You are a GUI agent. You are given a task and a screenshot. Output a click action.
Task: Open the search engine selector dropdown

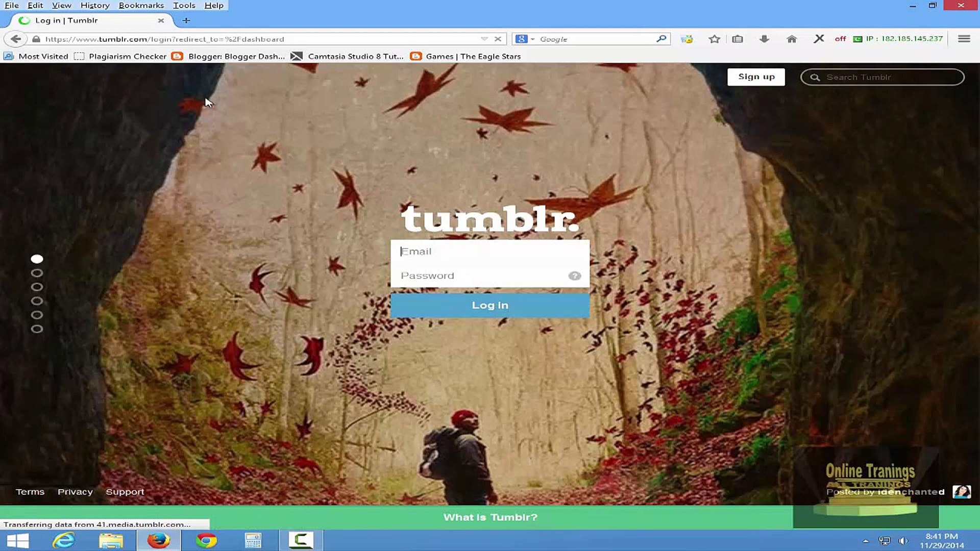click(x=525, y=39)
